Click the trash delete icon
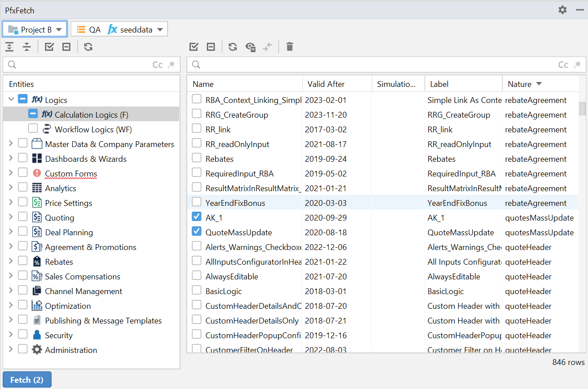This screenshot has width=588, height=389. (x=290, y=47)
